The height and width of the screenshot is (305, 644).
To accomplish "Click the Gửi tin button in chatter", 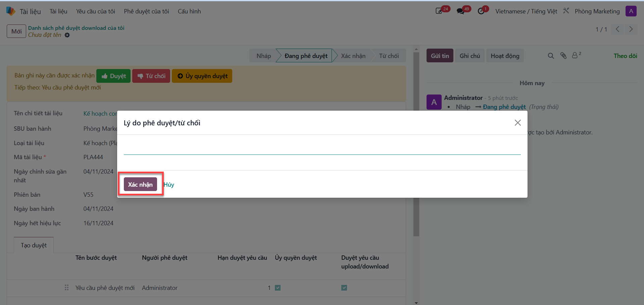I will pos(440,56).
